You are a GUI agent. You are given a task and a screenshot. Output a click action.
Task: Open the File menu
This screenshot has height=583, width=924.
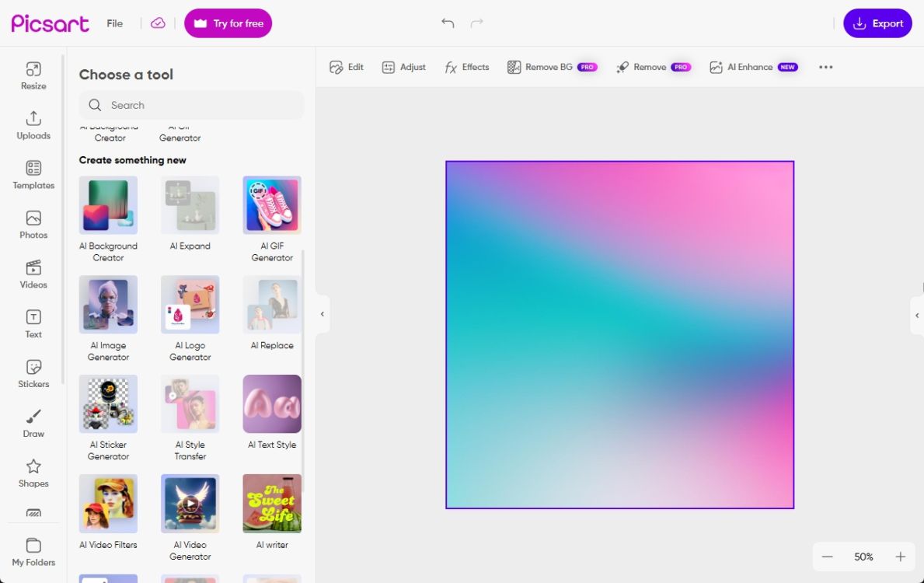(114, 23)
